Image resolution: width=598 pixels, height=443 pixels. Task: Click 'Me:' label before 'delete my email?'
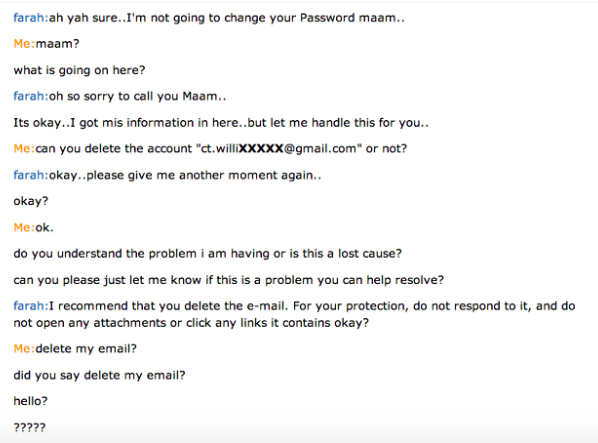pyautogui.click(x=24, y=349)
